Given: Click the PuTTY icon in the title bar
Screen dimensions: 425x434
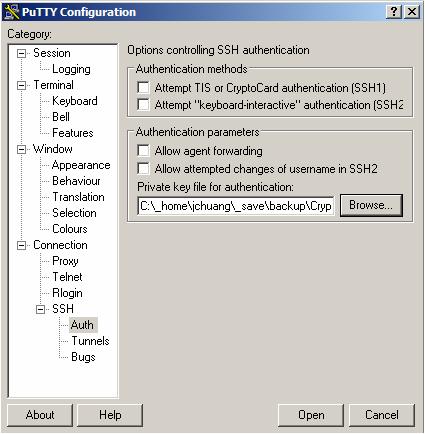Looking at the screenshot, I should (12, 12).
